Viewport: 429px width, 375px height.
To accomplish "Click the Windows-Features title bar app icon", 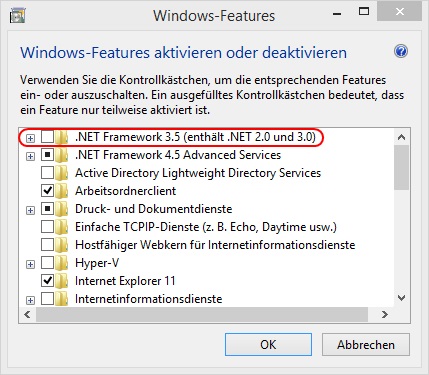I will click(18, 16).
